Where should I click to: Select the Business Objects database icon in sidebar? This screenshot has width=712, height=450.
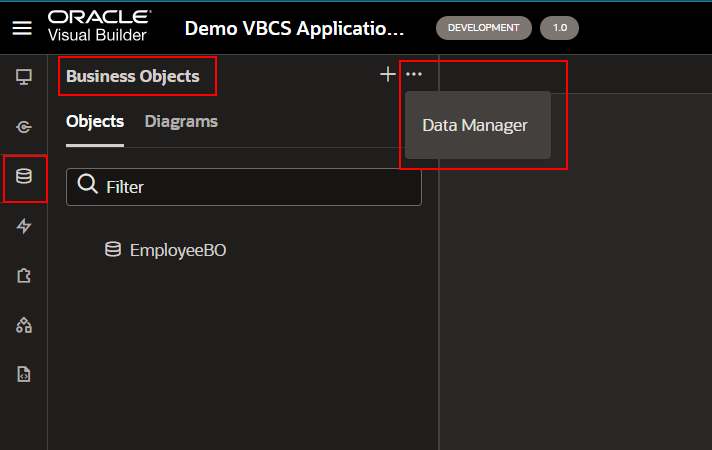coord(24,176)
